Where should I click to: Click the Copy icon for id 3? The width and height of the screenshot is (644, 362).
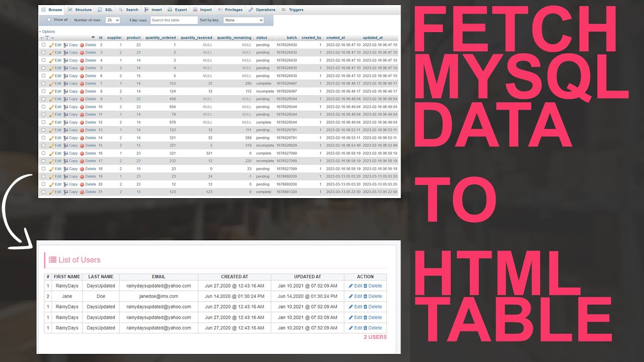pos(66,52)
